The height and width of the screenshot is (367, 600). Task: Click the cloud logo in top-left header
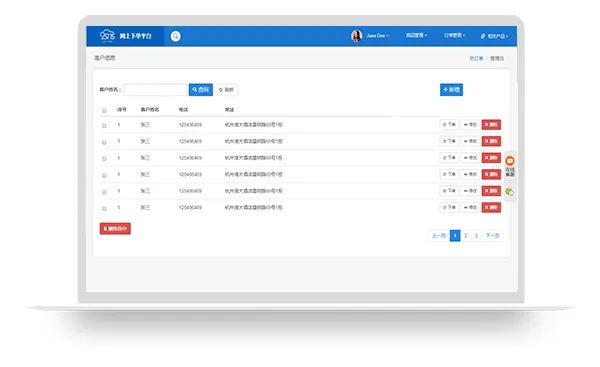[x=107, y=35]
